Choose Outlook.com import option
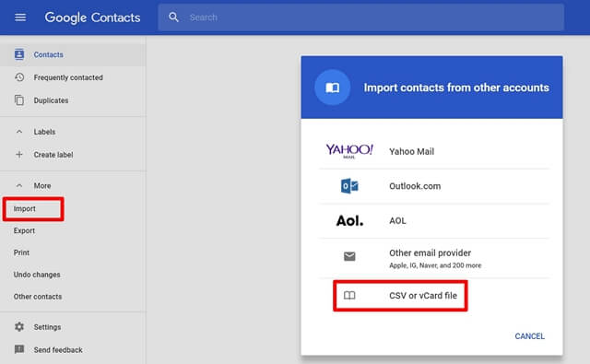 pyautogui.click(x=415, y=186)
